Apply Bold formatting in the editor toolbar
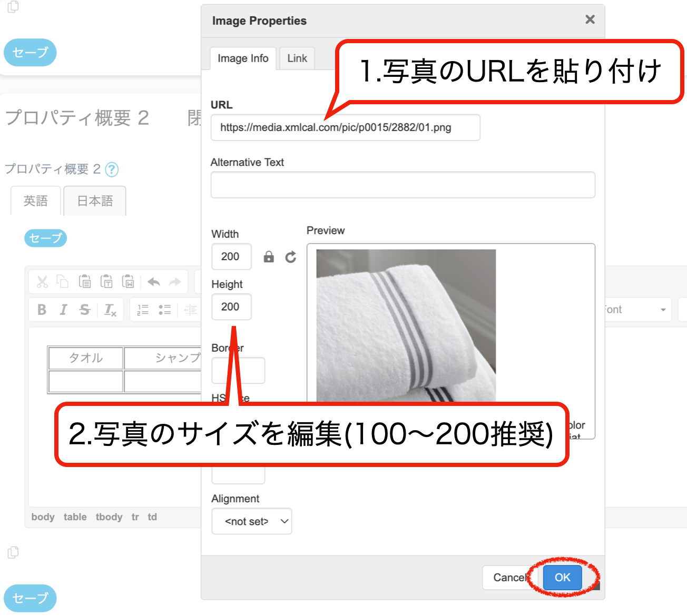Image resolution: width=687 pixels, height=616 pixels. (42, 310)
